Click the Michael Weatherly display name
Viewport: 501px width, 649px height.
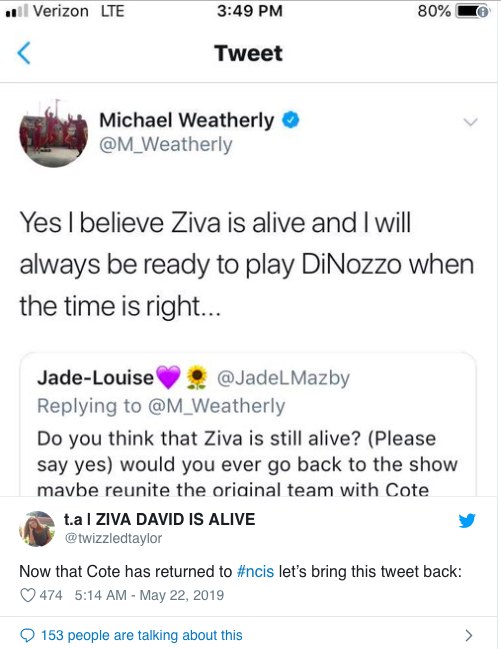click(x=187, y=120)
